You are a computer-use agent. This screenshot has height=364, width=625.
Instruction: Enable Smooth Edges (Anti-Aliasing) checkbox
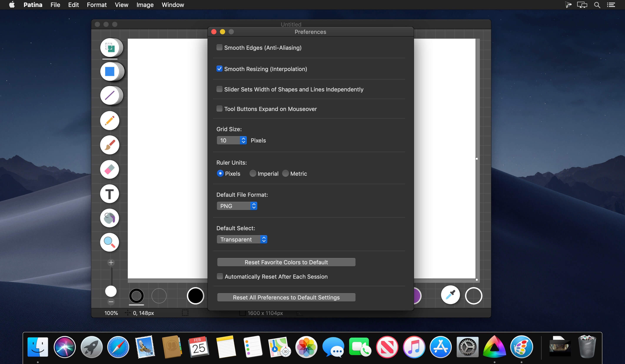point(219,47)
